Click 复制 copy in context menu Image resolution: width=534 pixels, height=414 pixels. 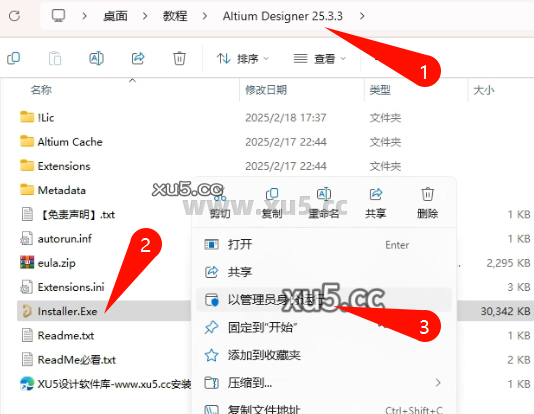pos(272,204)
